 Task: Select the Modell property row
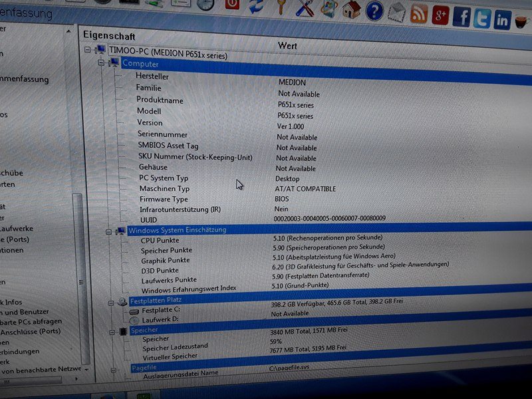(x=149, y=111)
